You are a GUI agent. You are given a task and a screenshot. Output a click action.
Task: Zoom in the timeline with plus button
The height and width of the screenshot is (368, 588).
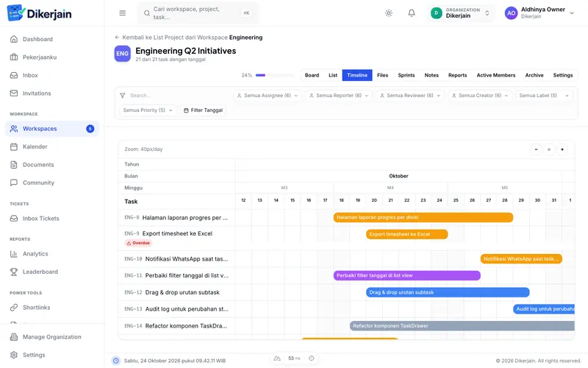coord(562,149)
